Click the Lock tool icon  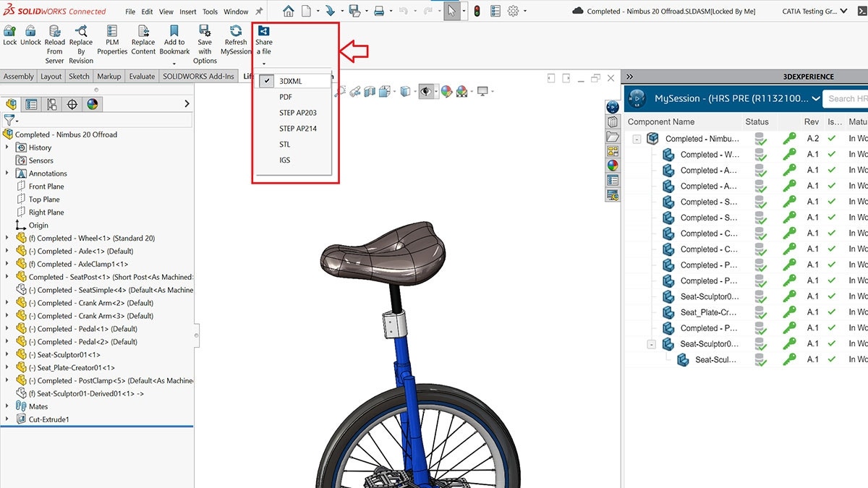tap(9, 30)
